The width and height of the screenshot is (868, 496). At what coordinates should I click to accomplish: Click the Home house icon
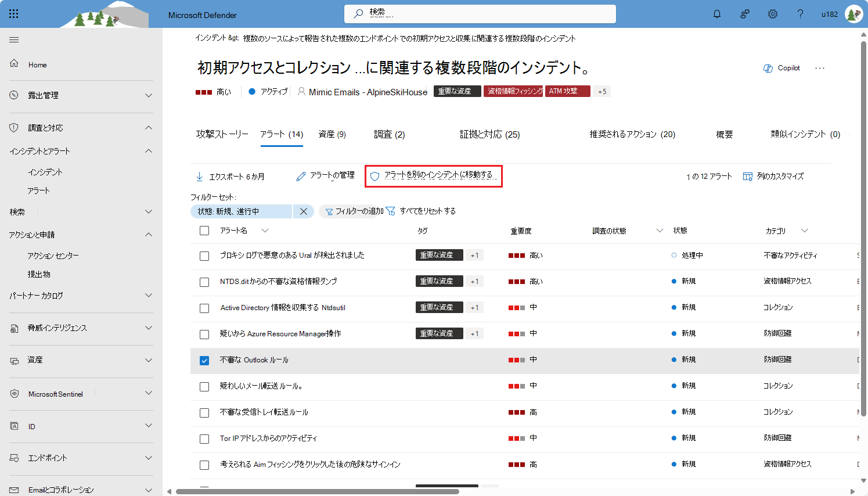point(14,63)
